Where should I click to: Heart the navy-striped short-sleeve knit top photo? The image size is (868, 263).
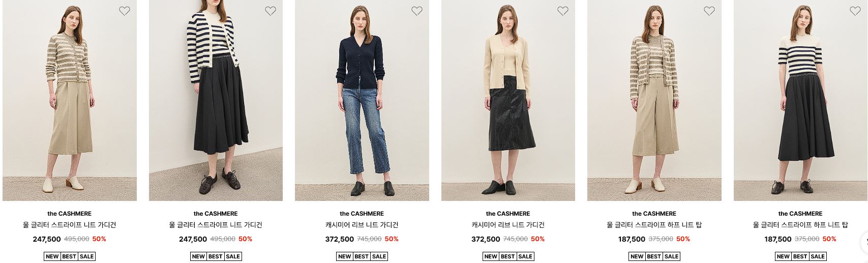(x=855, y=11)
